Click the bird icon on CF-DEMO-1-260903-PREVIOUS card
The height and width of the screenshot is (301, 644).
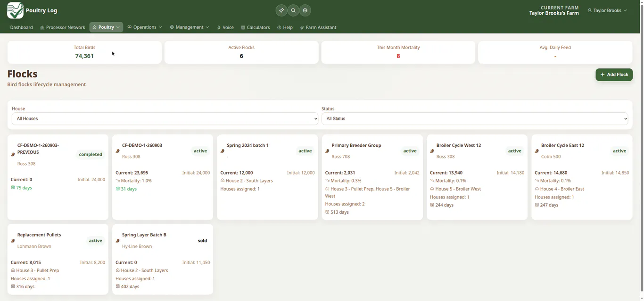(x=13, y=155)
